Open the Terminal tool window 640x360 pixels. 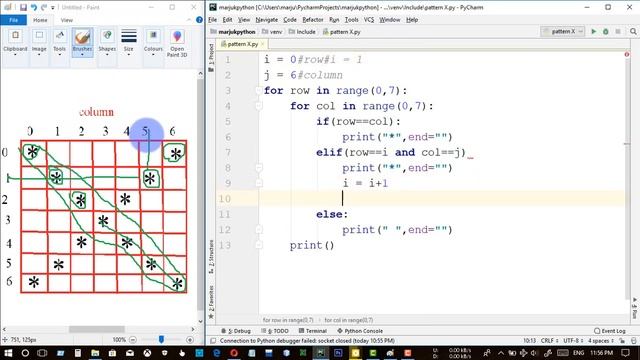313,331
